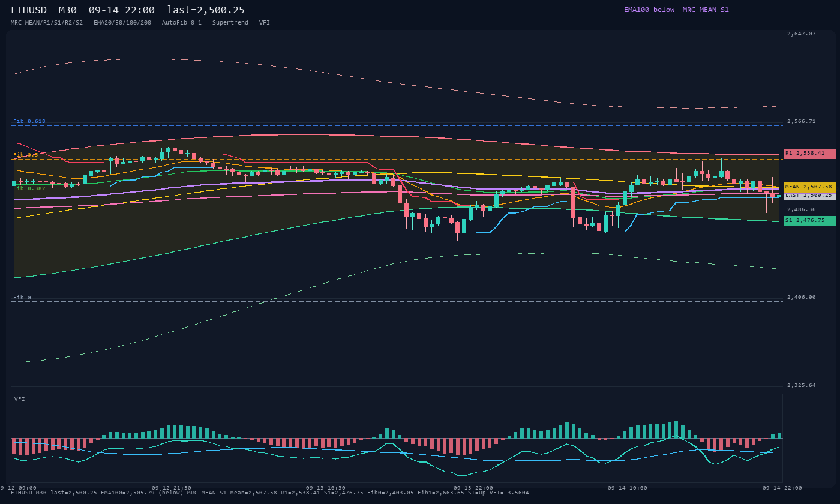Click the bottom summary status line

click(x=270, y=493)
